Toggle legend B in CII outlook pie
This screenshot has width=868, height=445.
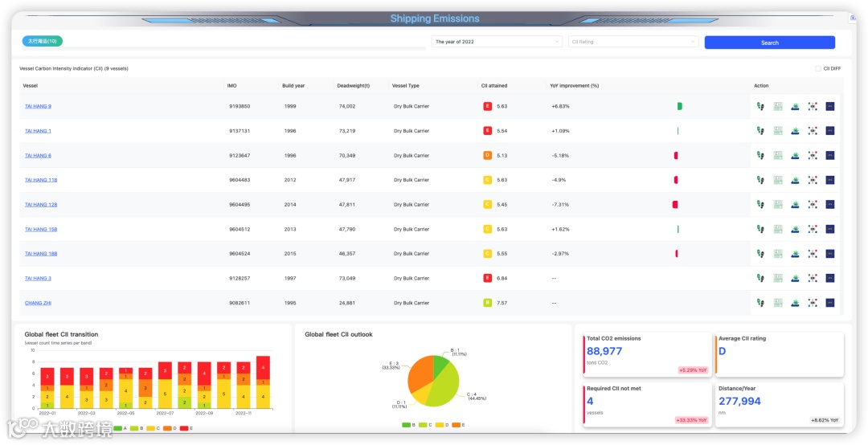[408, 425]
